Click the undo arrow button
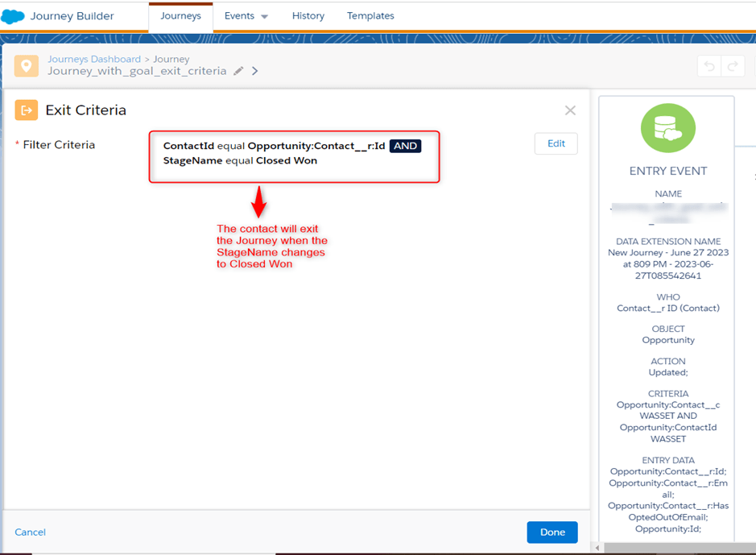 (709, 65)
